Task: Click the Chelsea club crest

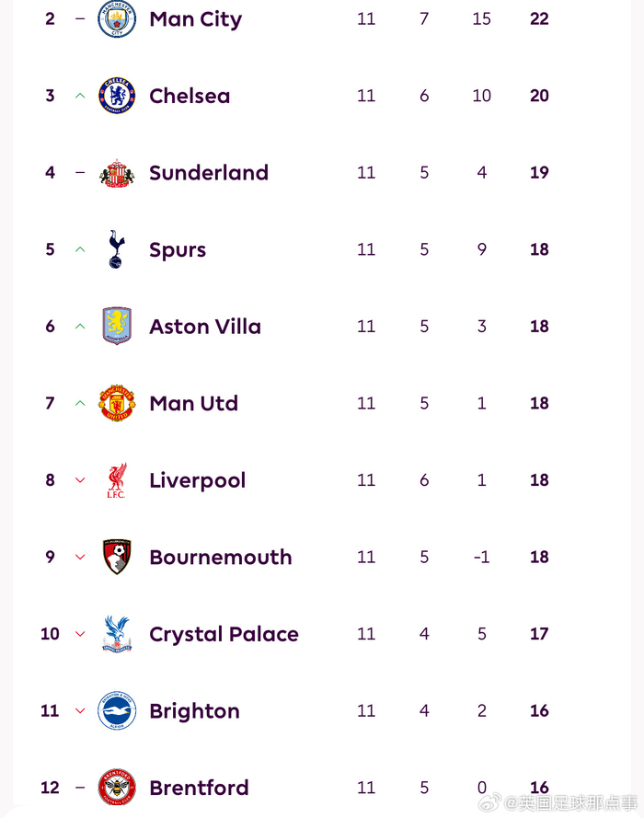Action: click(x=117, y=96)
